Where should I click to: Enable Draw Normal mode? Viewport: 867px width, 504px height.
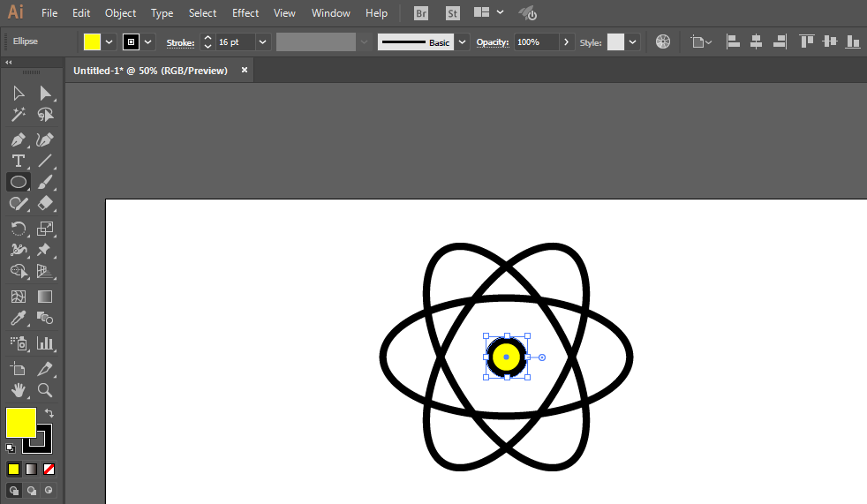tap(14, 490)
